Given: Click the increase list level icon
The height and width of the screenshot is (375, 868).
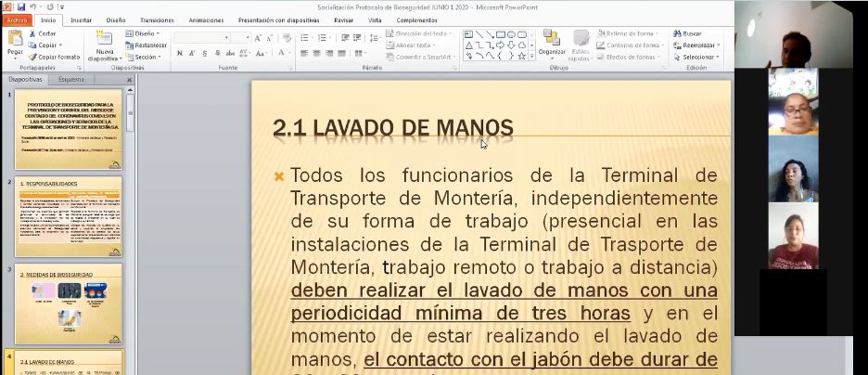Looking at the screenshot, I should [x=358, y=38].
